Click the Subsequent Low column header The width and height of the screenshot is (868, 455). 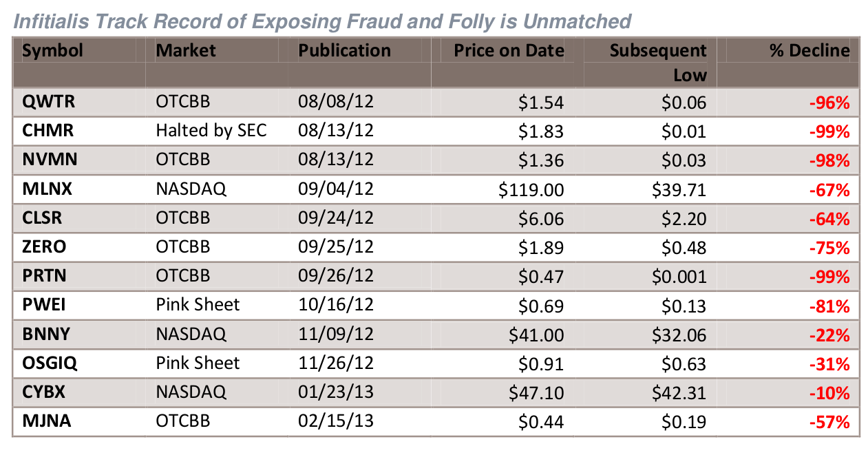657,62
